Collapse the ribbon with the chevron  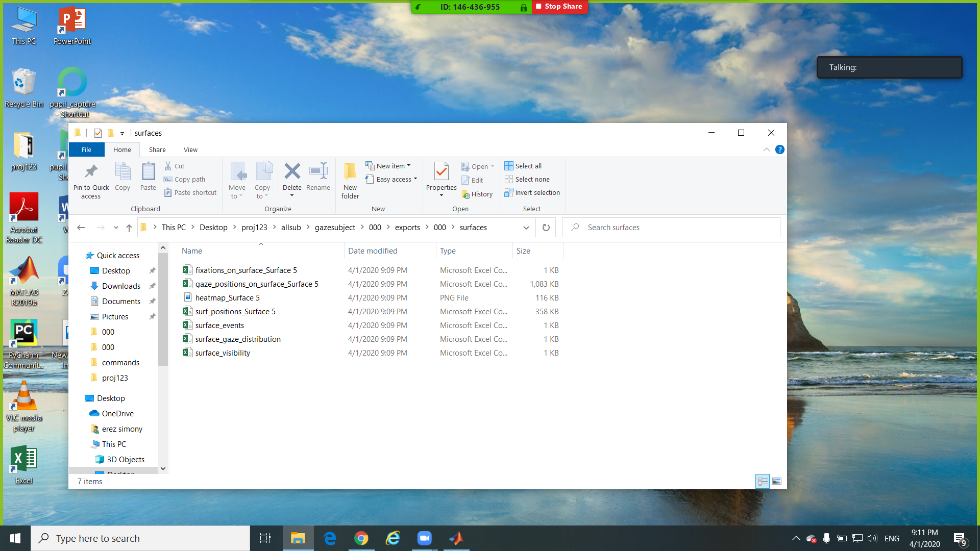pos(766,149)
